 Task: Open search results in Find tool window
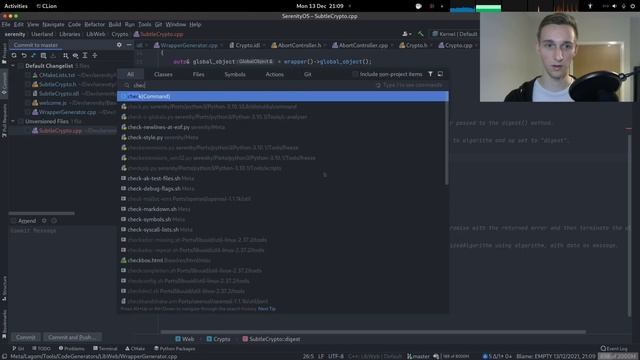pyautogui.click(x=440, y=74)
